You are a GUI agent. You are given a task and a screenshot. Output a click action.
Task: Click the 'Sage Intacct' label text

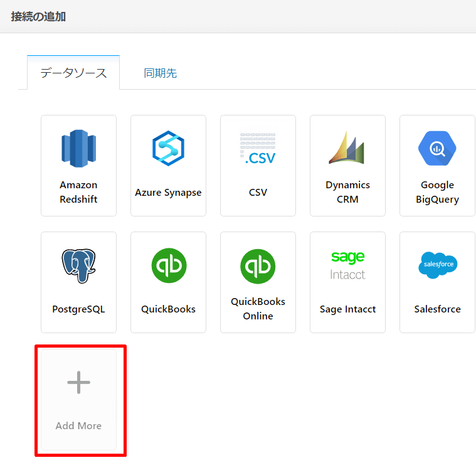tap(347, 309)
